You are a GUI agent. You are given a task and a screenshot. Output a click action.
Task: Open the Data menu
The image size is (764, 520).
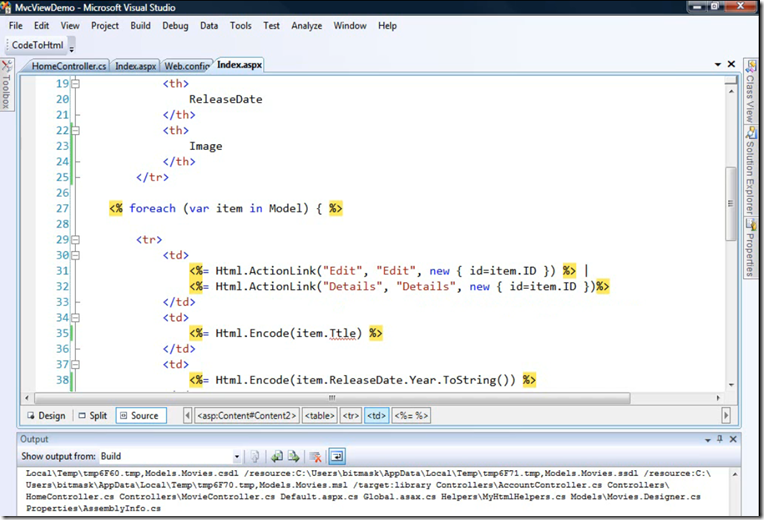click(209, 26)
